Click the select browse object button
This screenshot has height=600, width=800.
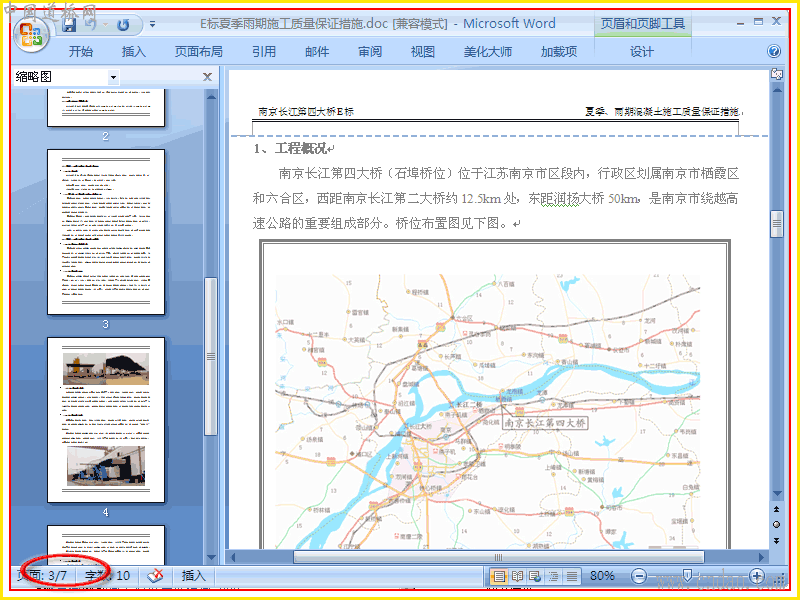[x=777, y=524]
